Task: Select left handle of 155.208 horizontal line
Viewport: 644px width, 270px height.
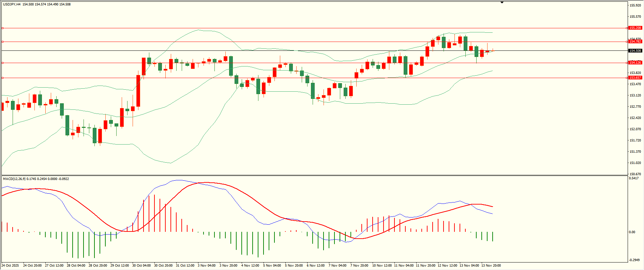Action: coord(2,28)
